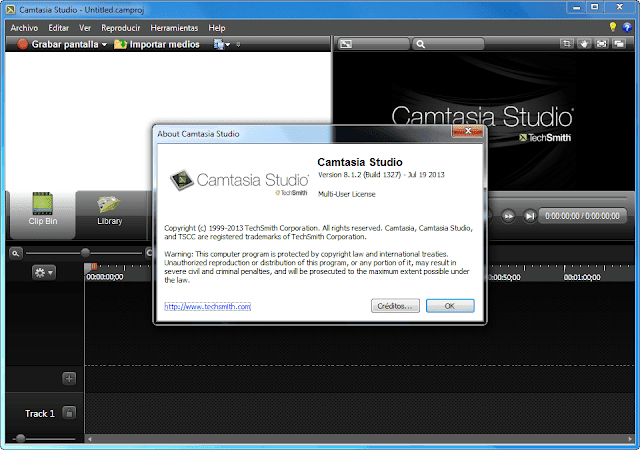Click the timeline horizontal scrollbar left arrow

[x=90, y=439]
